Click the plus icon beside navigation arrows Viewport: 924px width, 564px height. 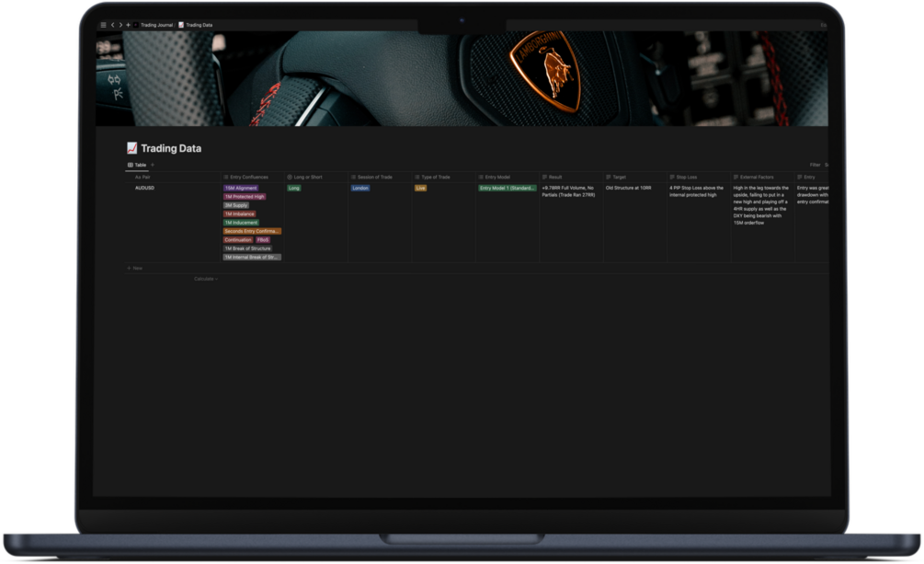click(x=128, y=25)
